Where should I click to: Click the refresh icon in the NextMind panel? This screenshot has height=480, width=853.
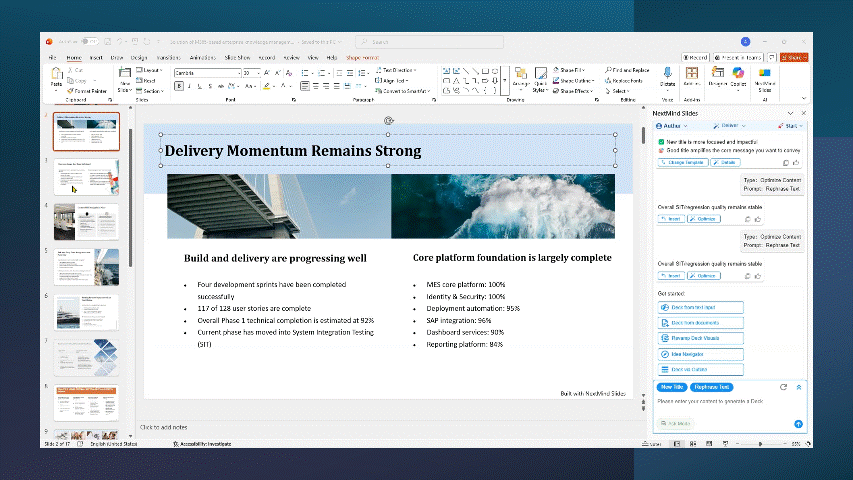pos(783,387)
